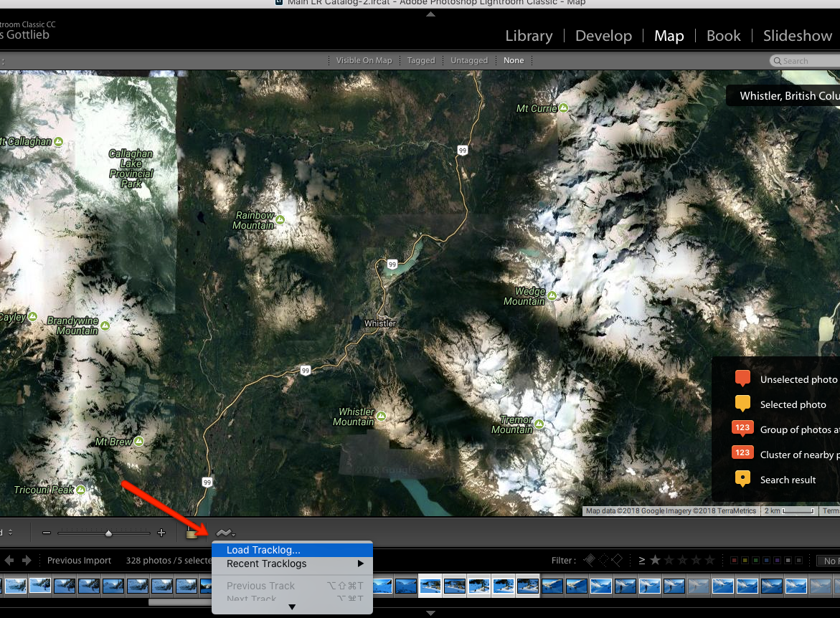Click the Unselected photo orange pin legend
The width and height of the screenshot is (840, 618).
tap(742, 379)
